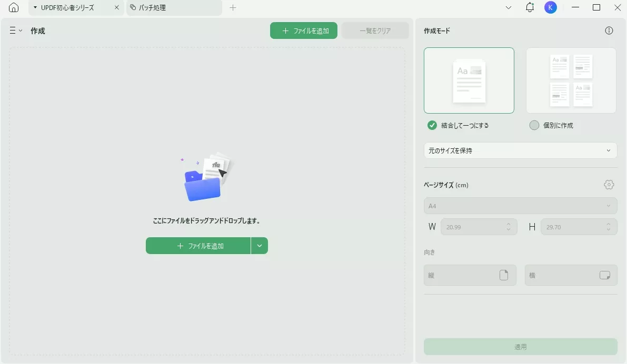Choose the individual creation mode thumbnail card
The height and width of the screenshot is (364, 627).
pyautogui.click(x=571, y=80)
